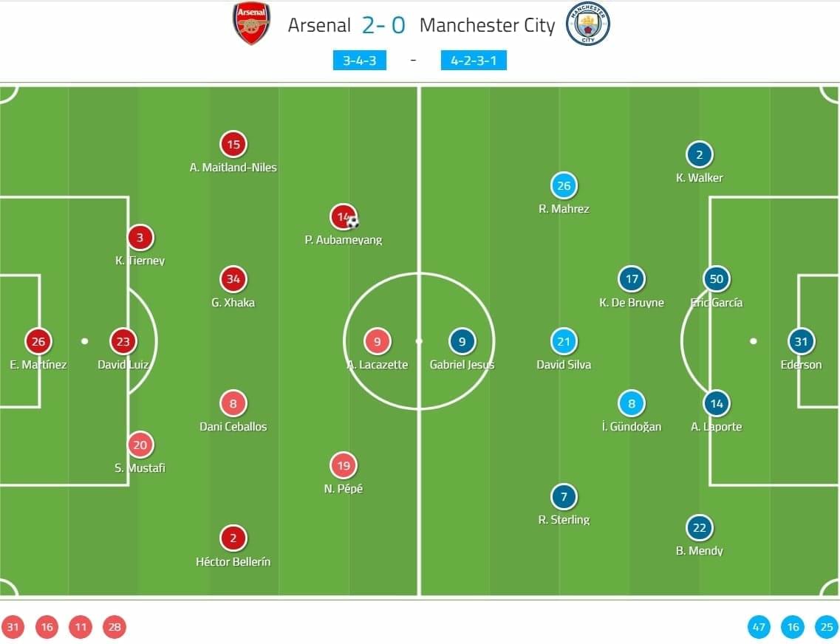Screen dimensions: 840x644
Task: Click the G. Xhaka player label
Action: (233, 303)
